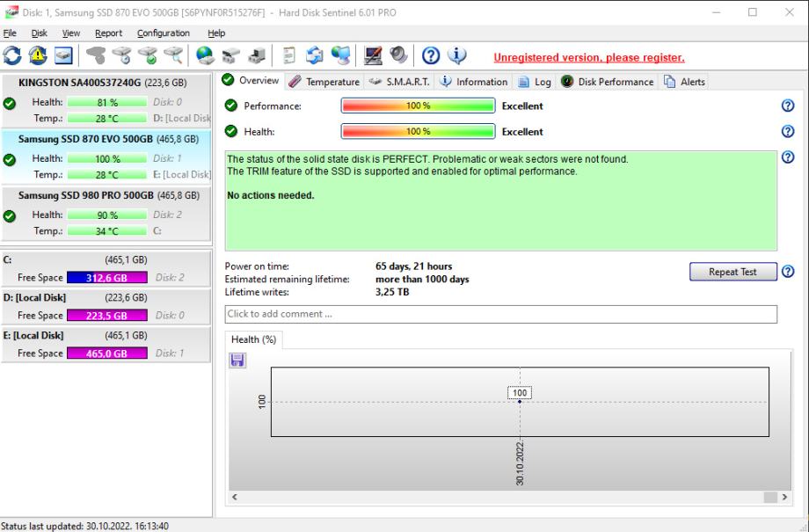Click the D: free space 223.5 GB bar

(x=107, y=316)
